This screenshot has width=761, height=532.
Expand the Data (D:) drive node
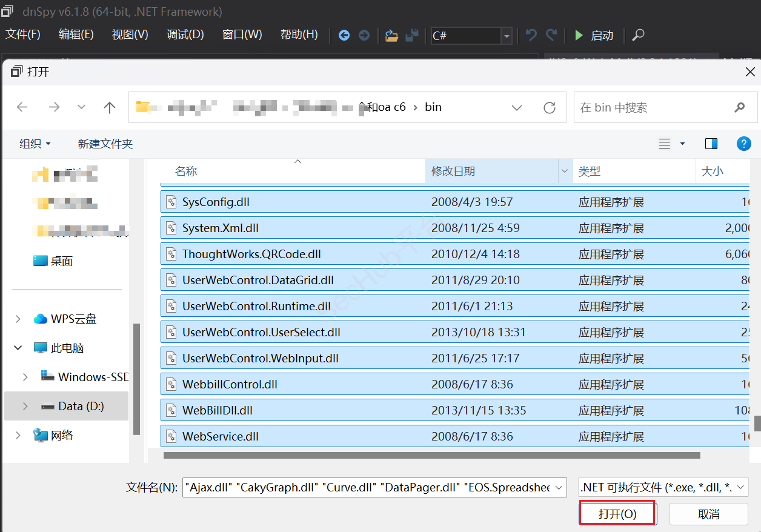[25, 406]
